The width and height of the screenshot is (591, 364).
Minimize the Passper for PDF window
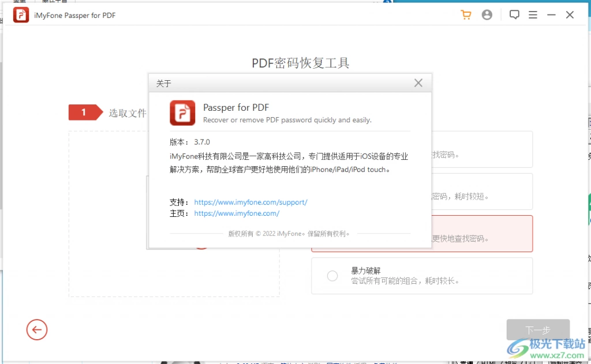point(551,14)
